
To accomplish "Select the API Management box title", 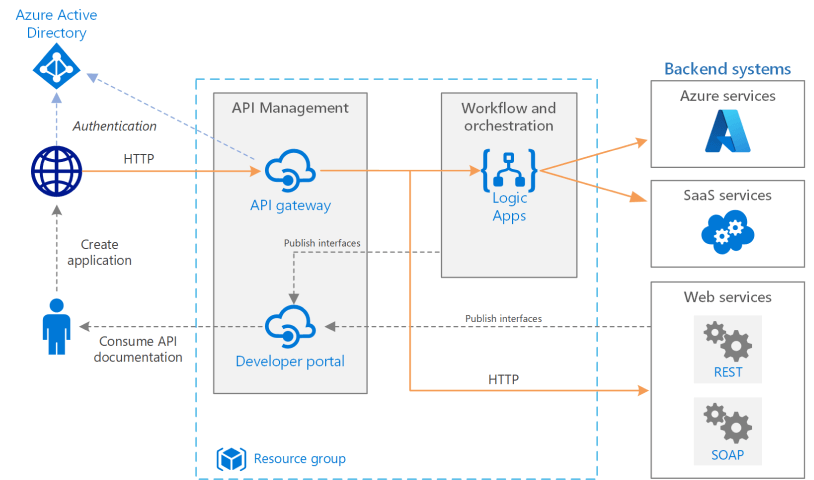I will coord(290,108).
